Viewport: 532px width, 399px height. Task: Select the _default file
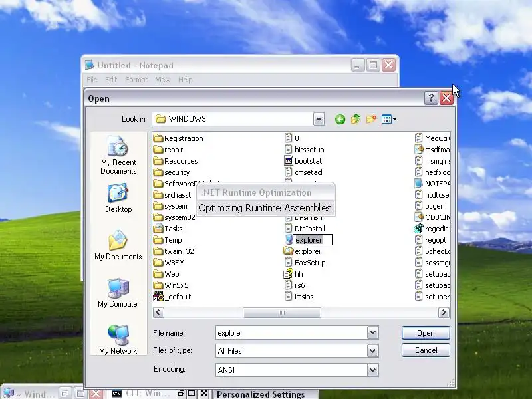[172, 297]
